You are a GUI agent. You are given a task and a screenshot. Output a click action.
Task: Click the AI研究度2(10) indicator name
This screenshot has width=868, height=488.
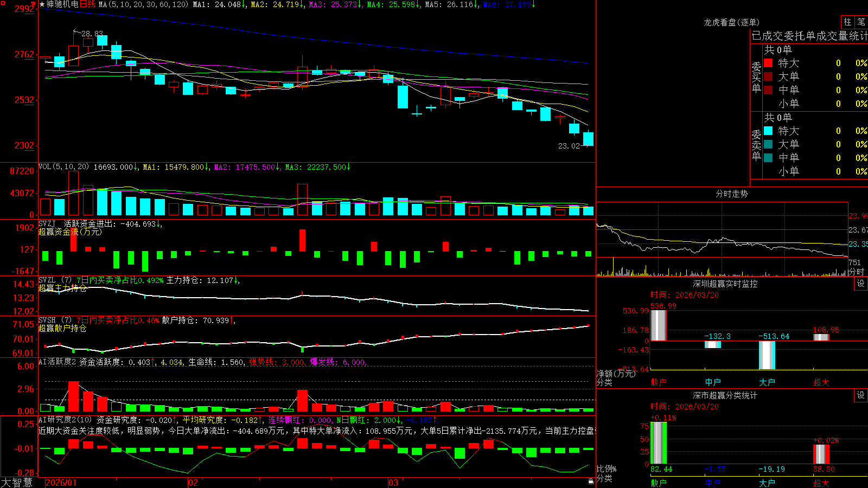[66, 420]
